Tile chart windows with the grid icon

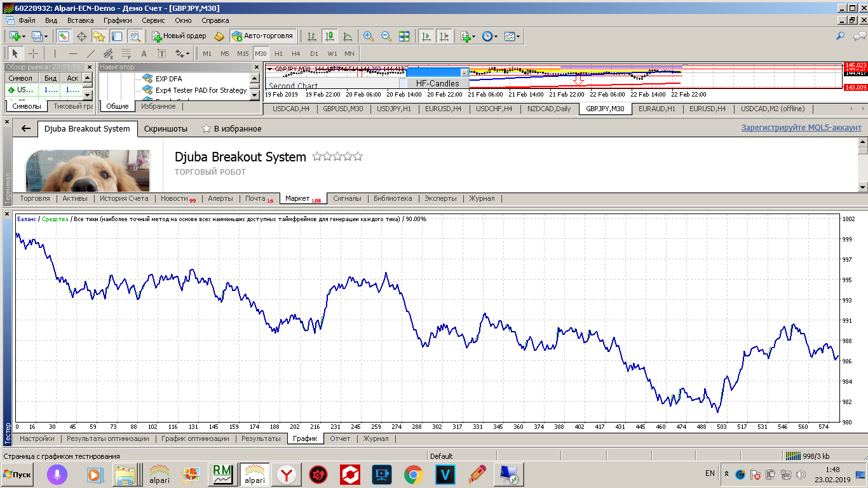click(x=404, y=36)
